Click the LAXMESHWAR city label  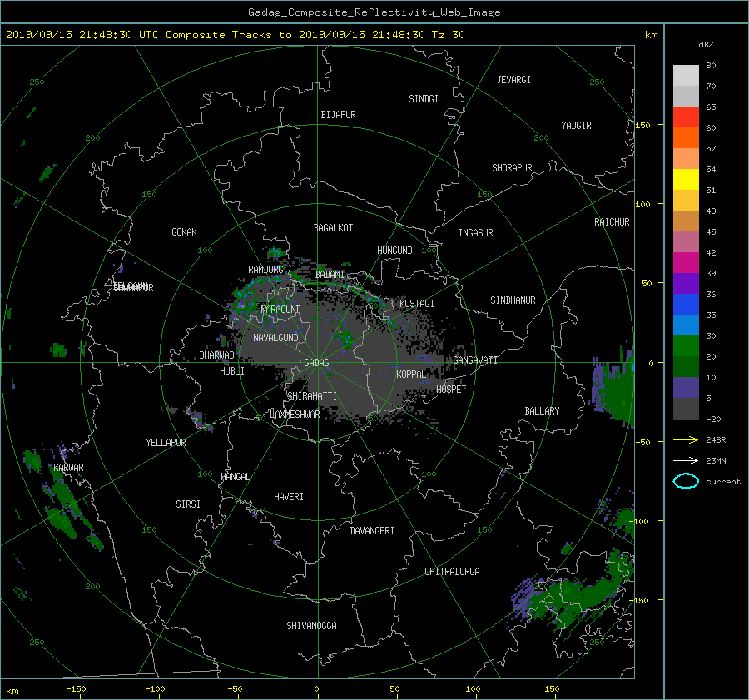click(x=295, y=415)
